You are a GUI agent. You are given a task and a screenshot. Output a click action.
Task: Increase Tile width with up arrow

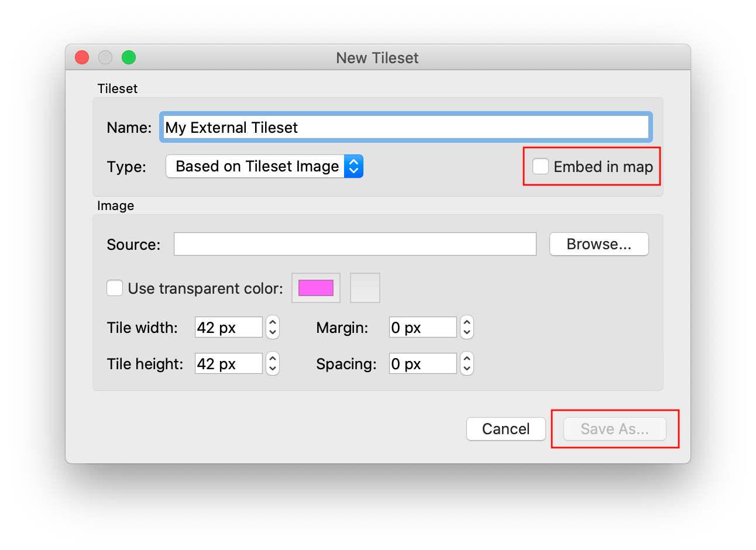273,322
